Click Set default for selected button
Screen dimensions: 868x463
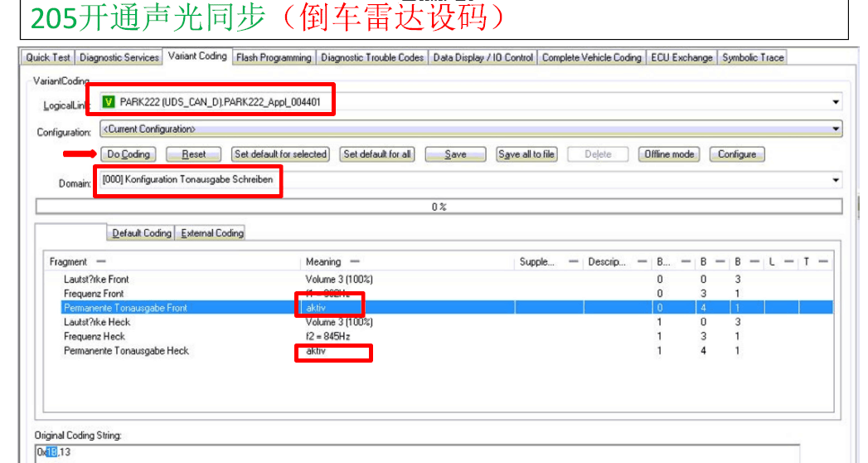(280, 154)
